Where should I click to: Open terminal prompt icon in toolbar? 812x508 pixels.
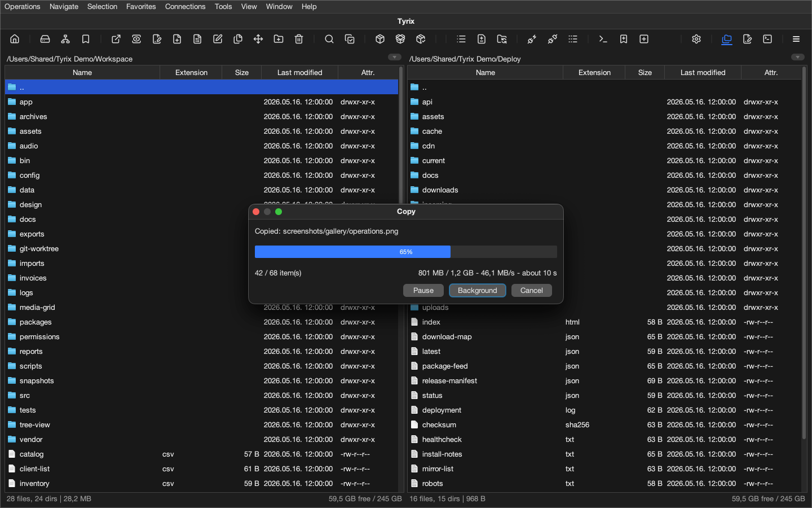tap(603, 39)
